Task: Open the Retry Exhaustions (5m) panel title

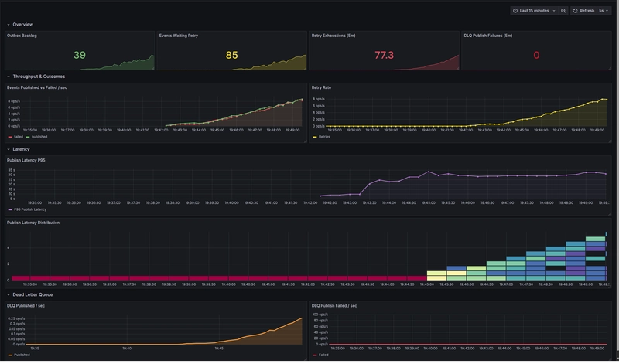Action: click(x=334, y=36)
